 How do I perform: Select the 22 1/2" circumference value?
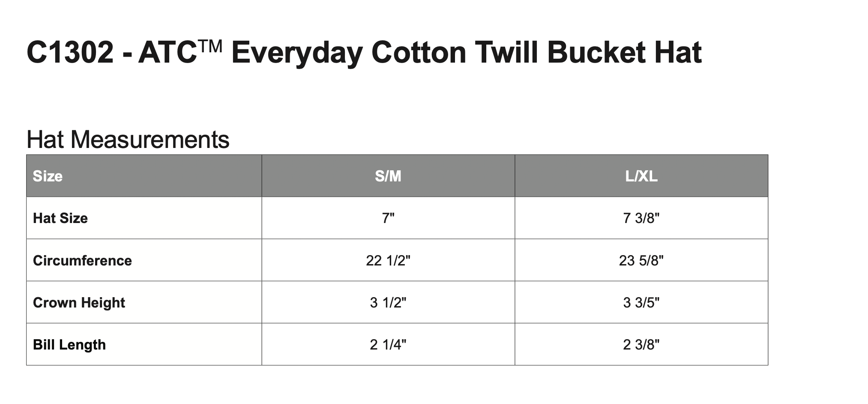[x=388, y=260]
